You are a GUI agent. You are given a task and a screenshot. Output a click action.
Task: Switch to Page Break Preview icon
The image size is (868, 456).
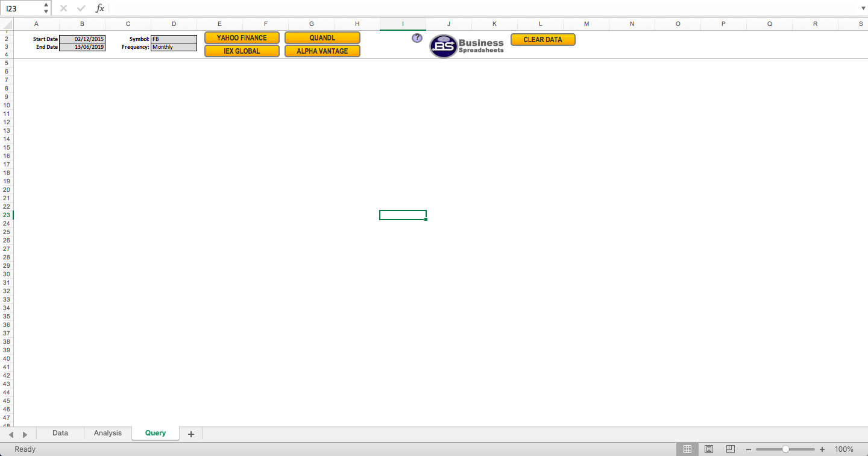click(x=731, y=449)
